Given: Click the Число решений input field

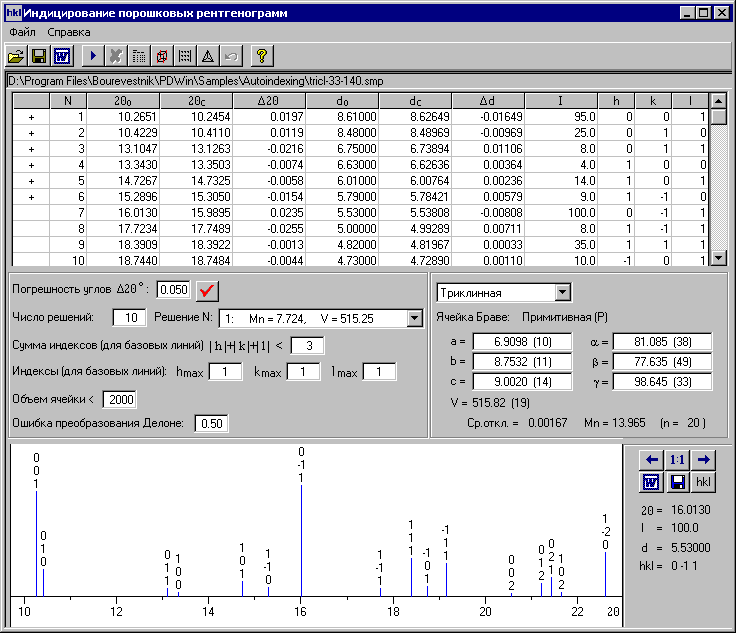Looking at the screenshot, I should pos(129,318).
